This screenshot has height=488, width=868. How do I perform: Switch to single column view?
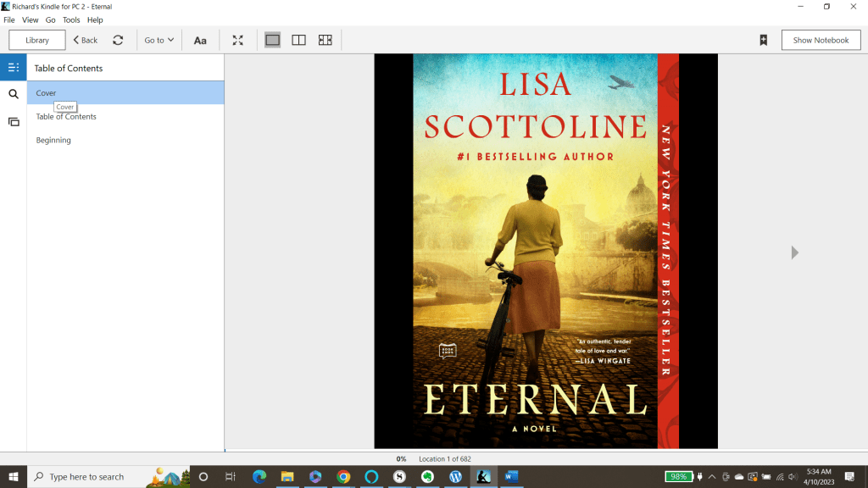pyautogui.click(x=272, y=40)
